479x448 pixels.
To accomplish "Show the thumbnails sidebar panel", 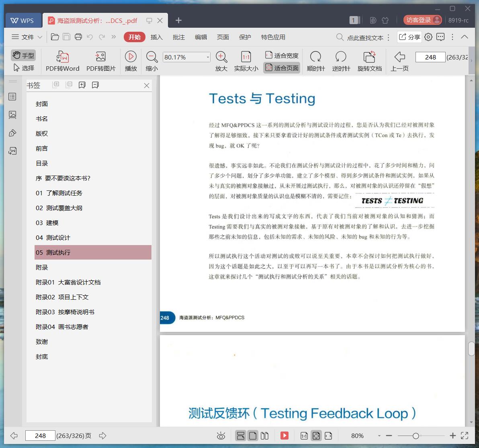I will pos(12,115).
